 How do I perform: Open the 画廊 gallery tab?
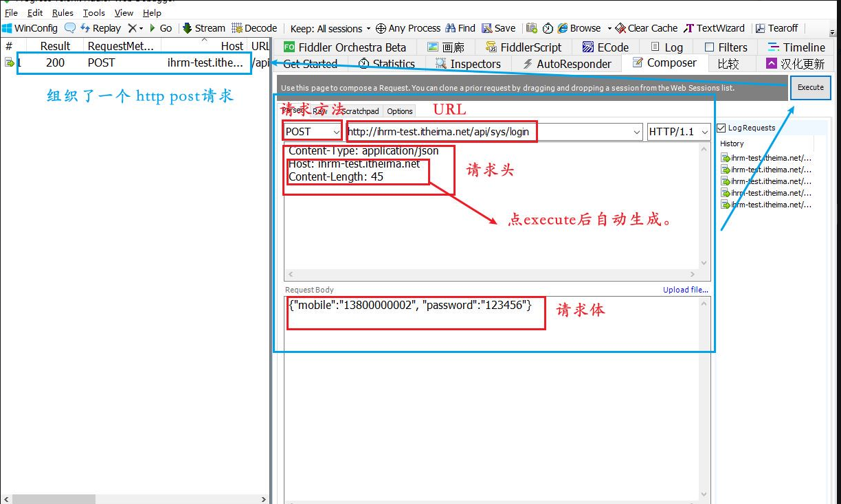[x=446, y=47]
